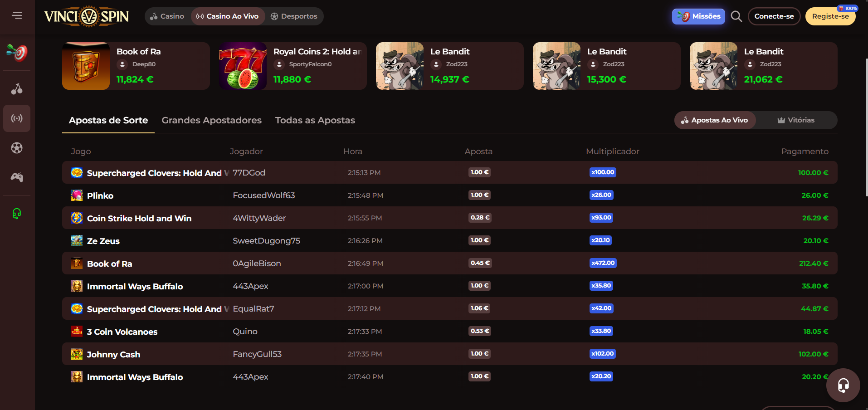The image size is (868, 410).
Task: Open the gamepad icon in sidebar
Action: click(17, 177)
